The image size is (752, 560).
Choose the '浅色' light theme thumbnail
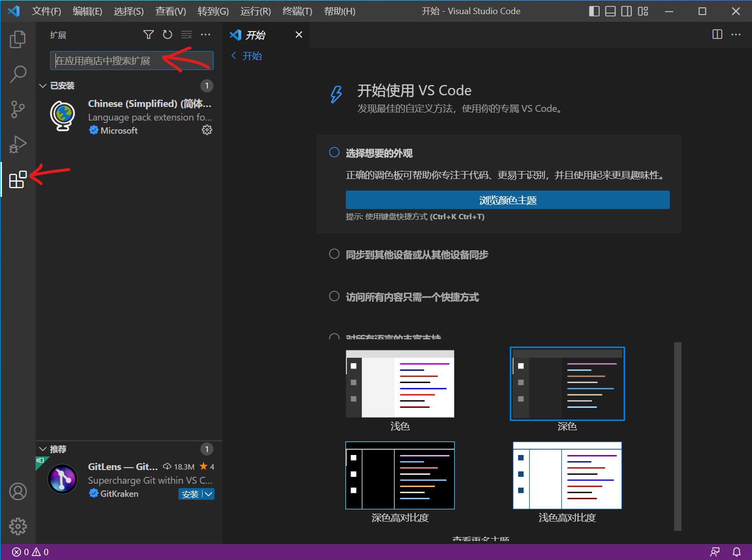(400, 384)
